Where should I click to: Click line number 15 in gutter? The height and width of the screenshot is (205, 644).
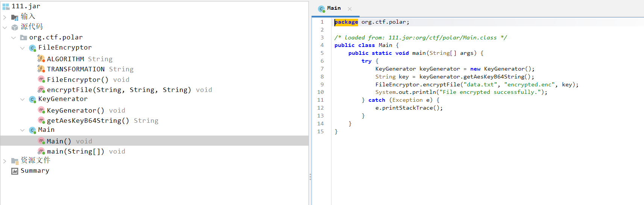[320, 131]
